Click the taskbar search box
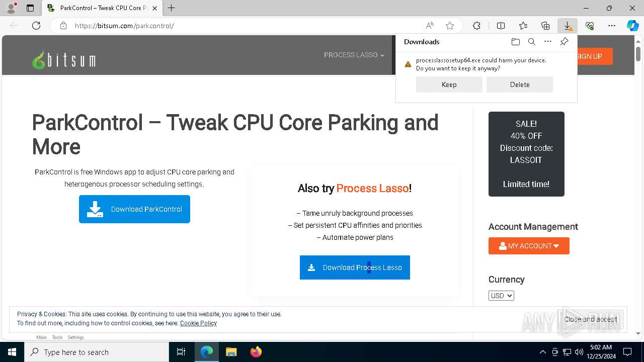Viewport: 644px width, 362px height. (x=97, y=352)
